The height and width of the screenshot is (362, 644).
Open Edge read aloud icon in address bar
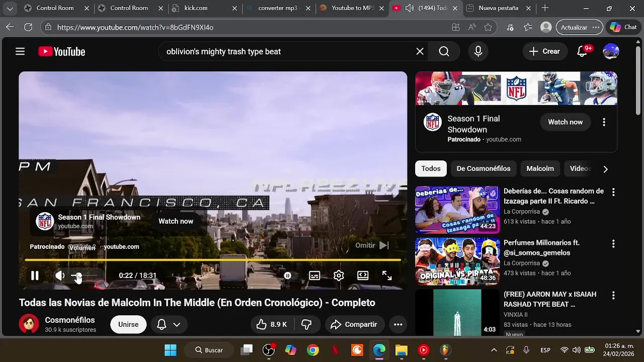click(x=472, y=27)
